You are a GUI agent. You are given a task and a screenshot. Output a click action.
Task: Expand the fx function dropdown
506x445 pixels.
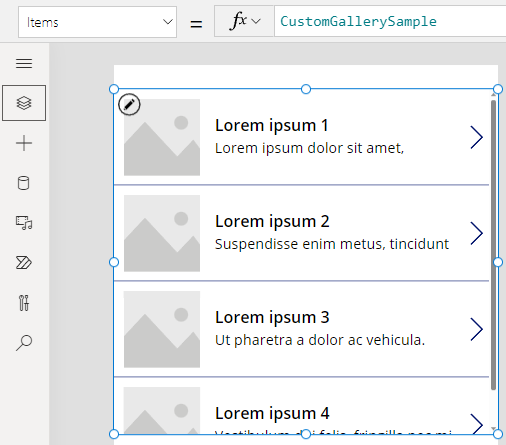pos(244,21)
